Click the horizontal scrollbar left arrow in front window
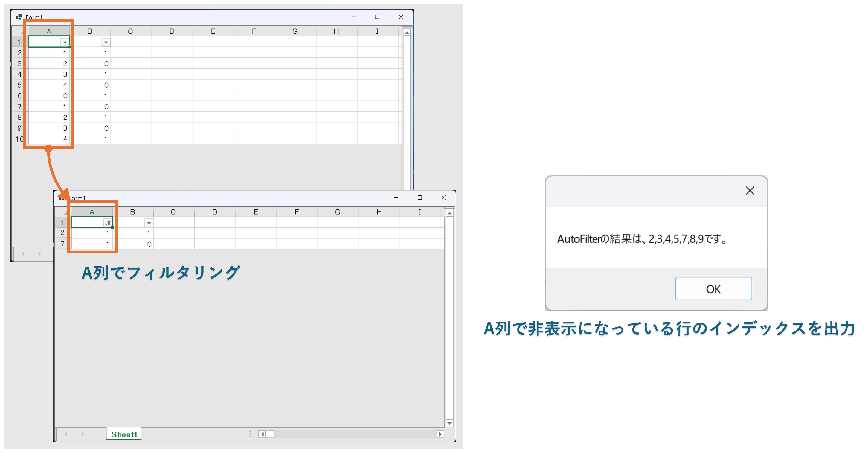Image resolution: width=868 pixels, height=453 pixels. point(262,434)
